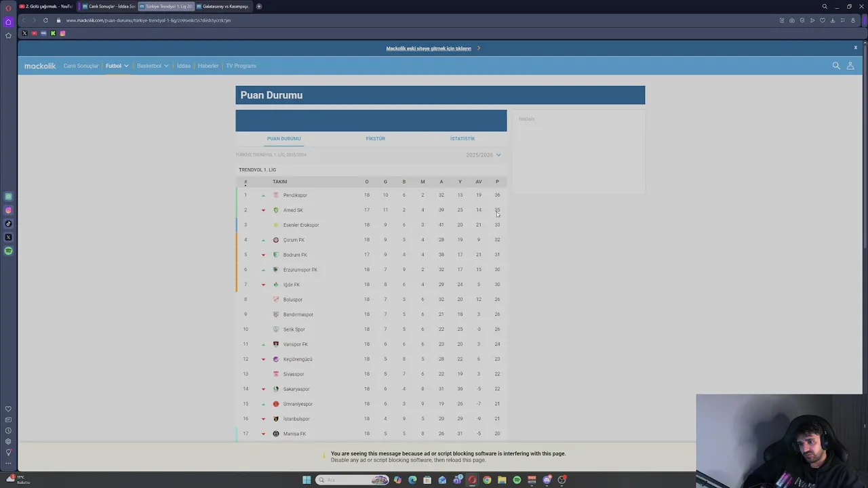
Task: Open Mackolik site search magnifier
Action: coord(836,66)
